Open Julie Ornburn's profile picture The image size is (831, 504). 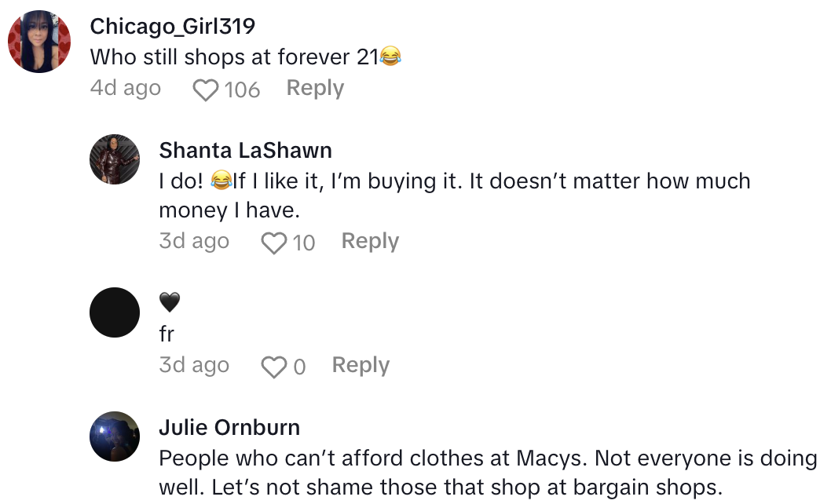click(x=115, y=436)
